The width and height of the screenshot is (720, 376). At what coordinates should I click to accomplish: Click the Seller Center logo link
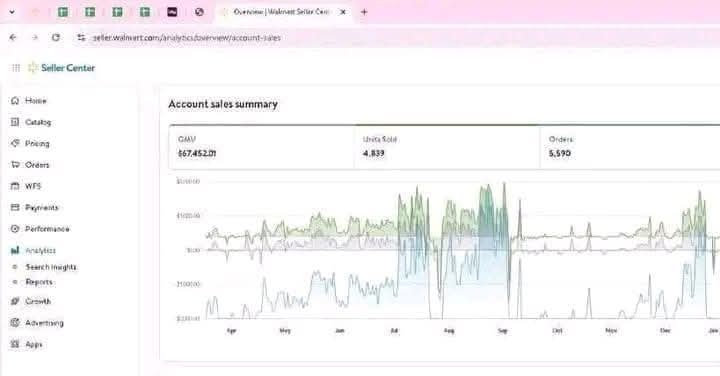[62, 68]
